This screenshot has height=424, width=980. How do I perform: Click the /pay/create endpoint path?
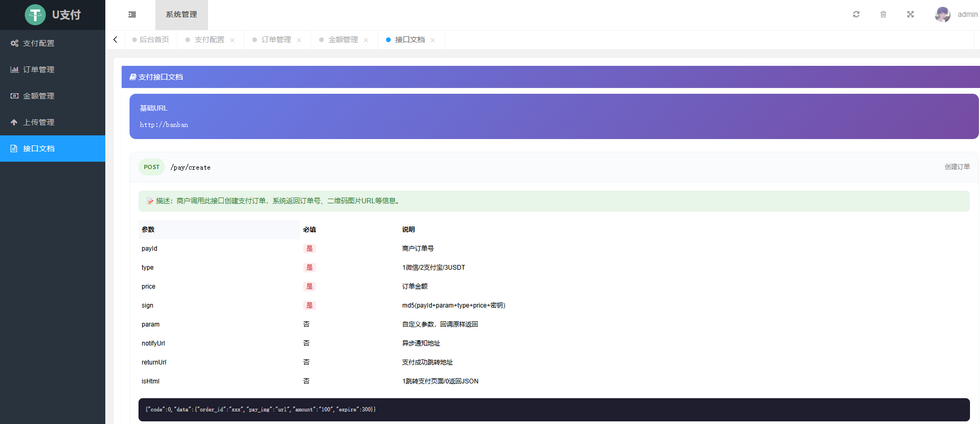191,167
